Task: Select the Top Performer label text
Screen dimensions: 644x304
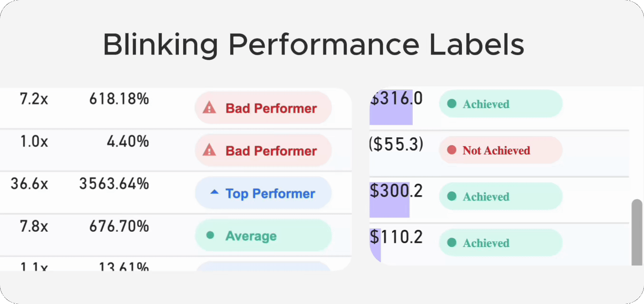Action: point(270,194)
